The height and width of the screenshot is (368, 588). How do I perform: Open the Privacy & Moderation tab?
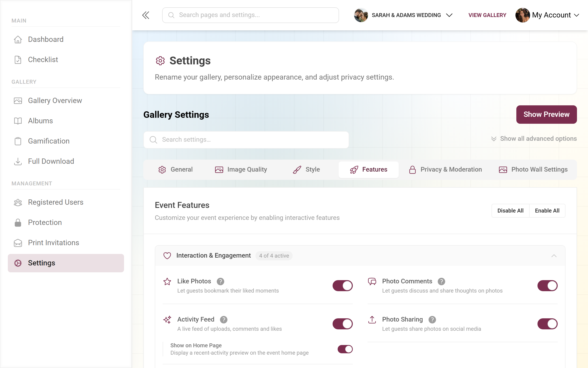point(445,170)
